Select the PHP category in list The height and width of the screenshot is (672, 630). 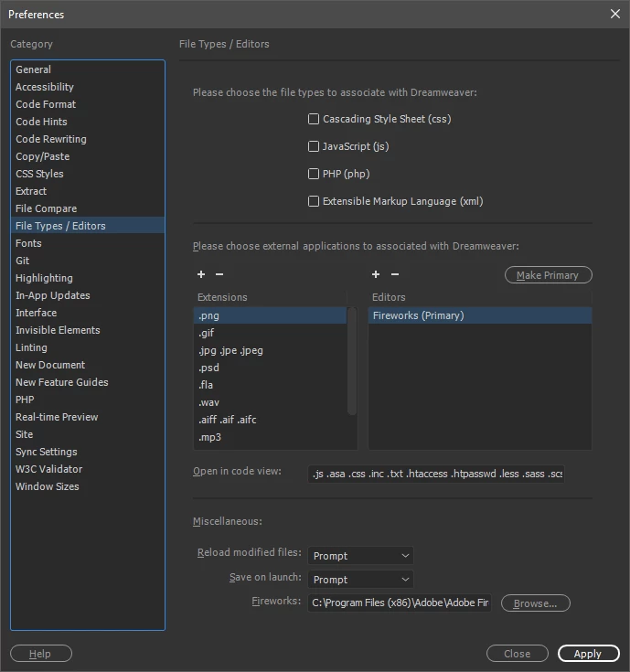(x=88, y=400)
